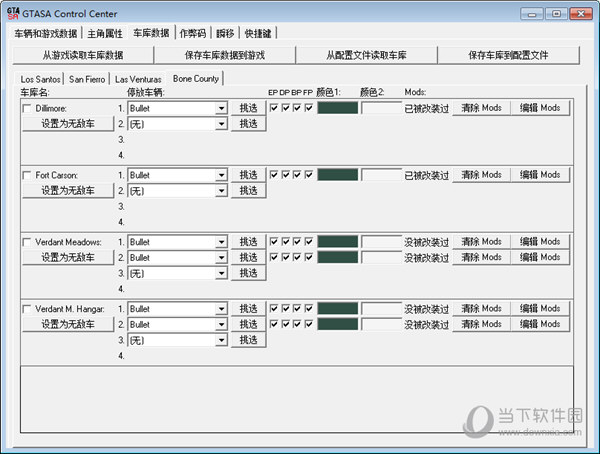Pick color 1 swatch for Verdant Meadows slot 2

(x=338, y=257)
